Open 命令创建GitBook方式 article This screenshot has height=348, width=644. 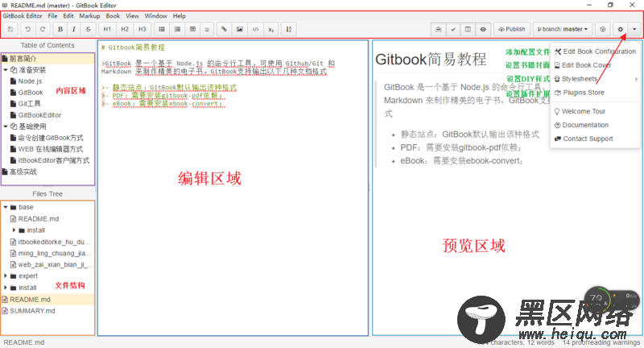click(x=50, y=138)
